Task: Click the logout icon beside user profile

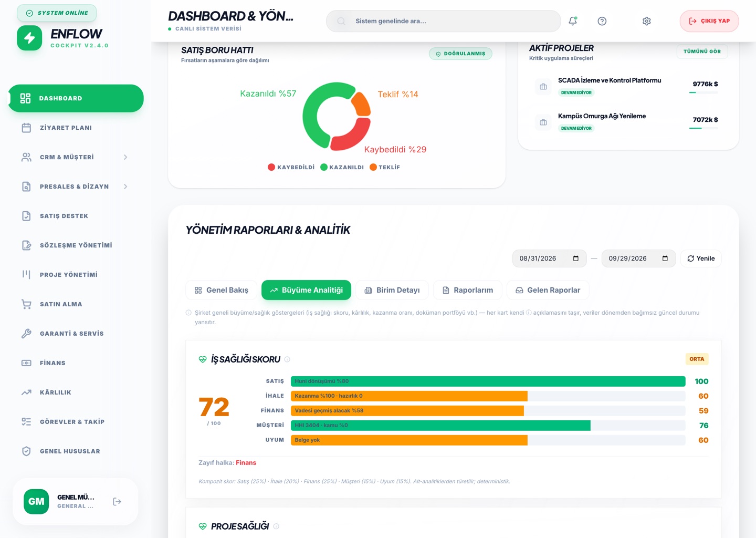Action: (117, 502)
